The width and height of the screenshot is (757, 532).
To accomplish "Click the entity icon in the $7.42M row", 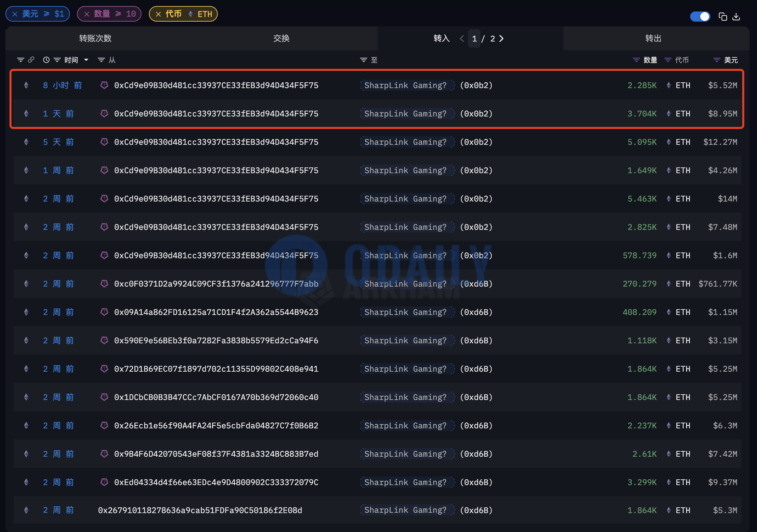I will [104, 454].
